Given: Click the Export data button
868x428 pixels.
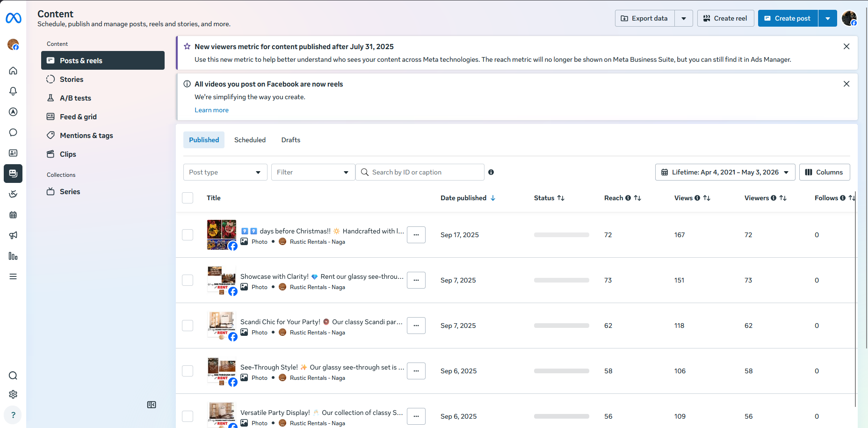Looking at the screenshot, I should click(645, 18).
